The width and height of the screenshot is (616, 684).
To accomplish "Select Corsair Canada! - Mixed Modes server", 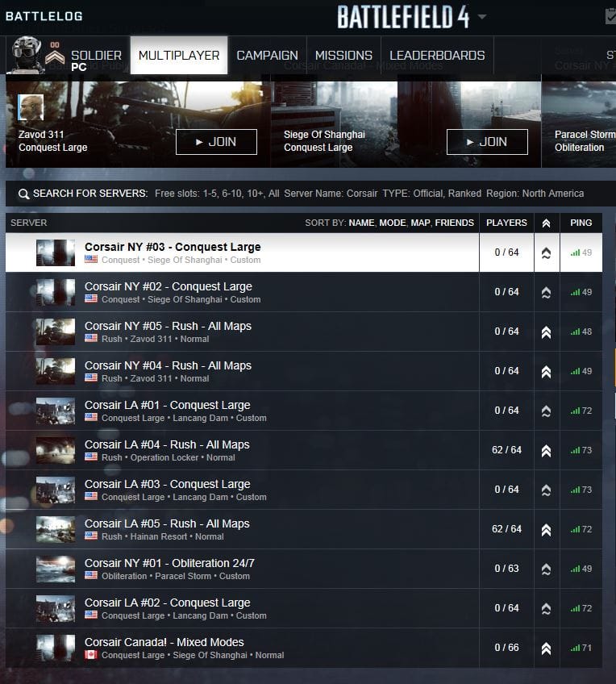I will (x=164, y=642).
